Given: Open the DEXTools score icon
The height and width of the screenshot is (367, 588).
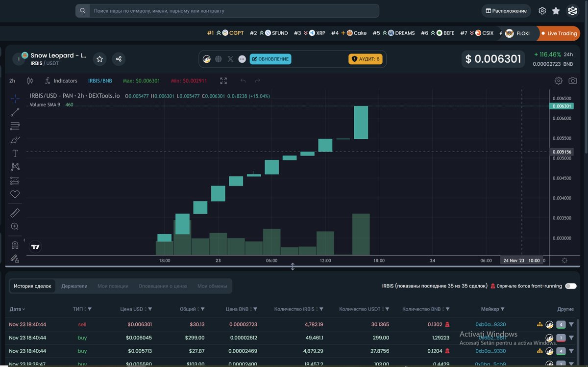Looking at the screenshot, I should (x=207, y=59).
